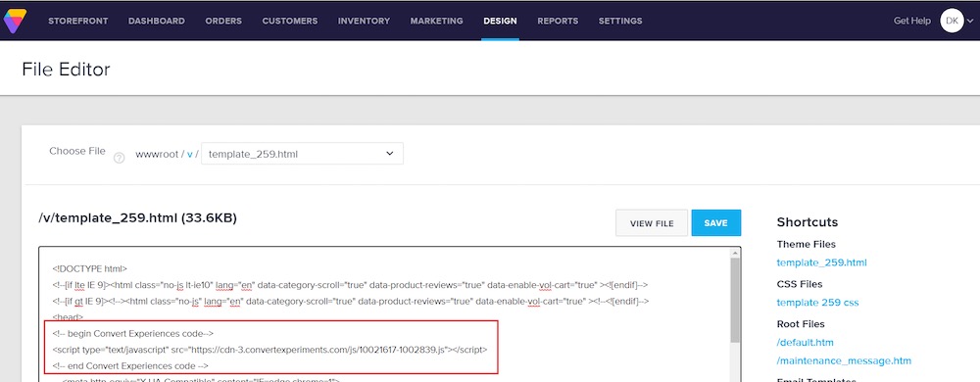Click the Get Help link
This screenshot has width=980, height=382.
pyautogui.click(x=911, y=22)
